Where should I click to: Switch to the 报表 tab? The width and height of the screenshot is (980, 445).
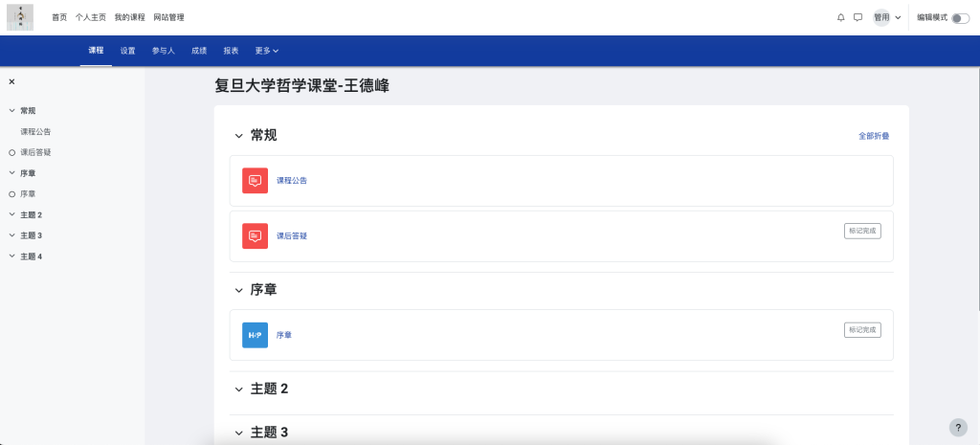[x=231, y=51]
